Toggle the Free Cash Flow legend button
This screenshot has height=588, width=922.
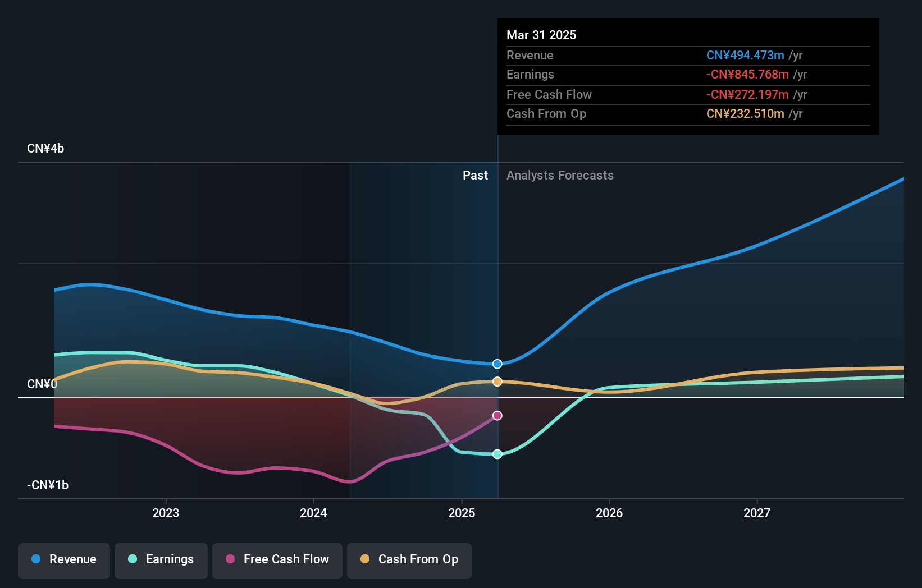coord(277,561)
